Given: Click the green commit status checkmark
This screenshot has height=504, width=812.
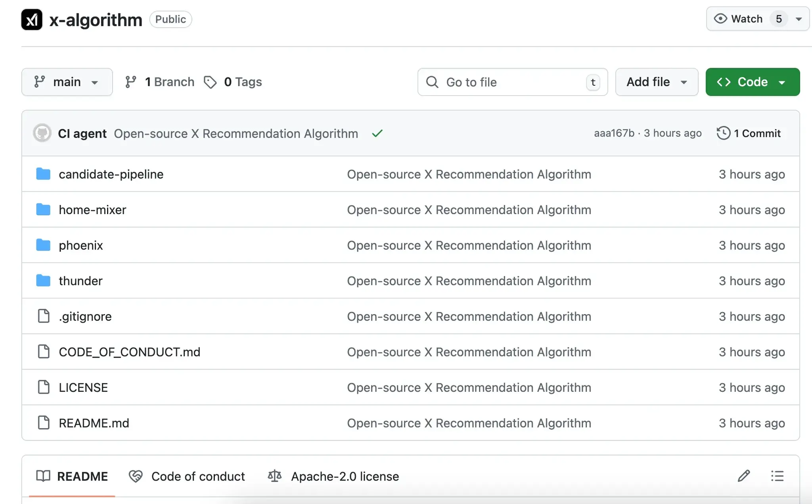Looking at the screenshot, I should tap(377, 134).
